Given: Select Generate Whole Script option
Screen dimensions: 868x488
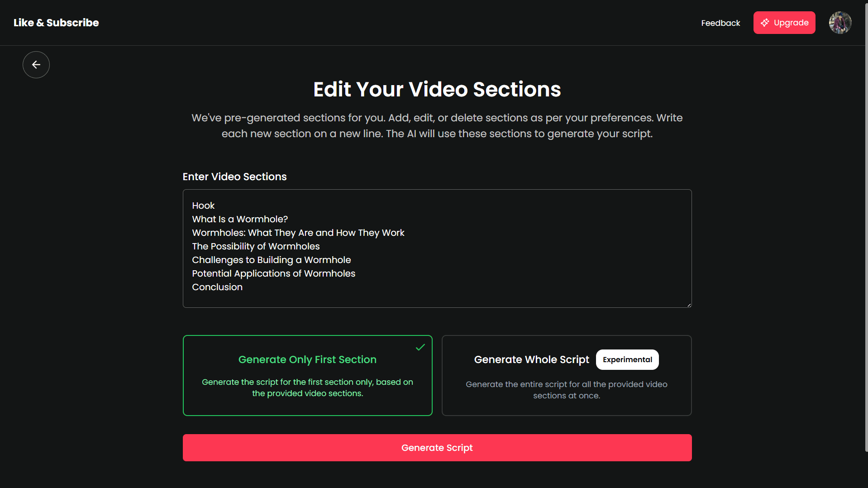Looking at the screenshot, I should [x=567, y=375].
